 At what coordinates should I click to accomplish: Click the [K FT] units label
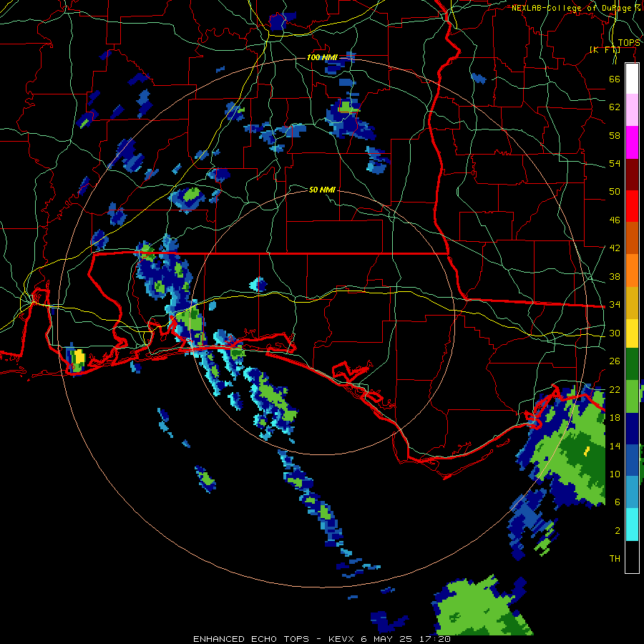[x=605, y=49]
